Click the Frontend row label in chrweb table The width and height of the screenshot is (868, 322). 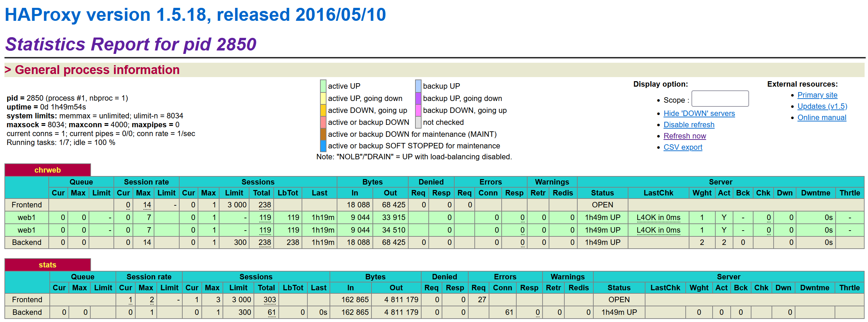click(x=27, y=205)
